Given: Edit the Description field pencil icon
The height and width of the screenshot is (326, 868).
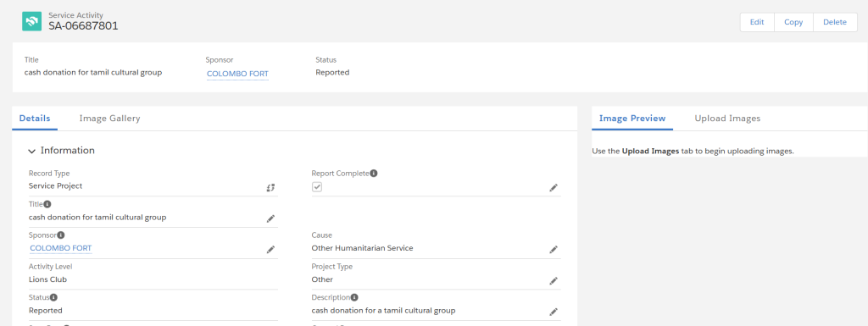Looking at the screenshot, I should pyautogui.click(x=553, y=312).
